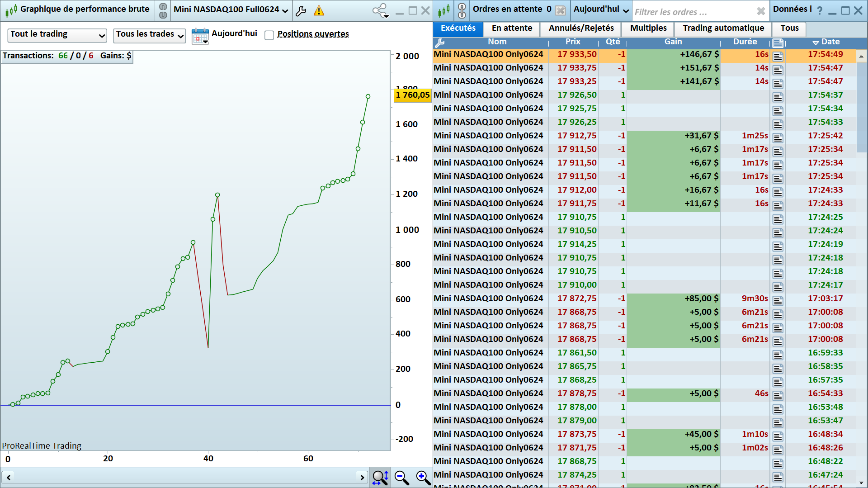Click the yellow warning triangle icon
Viewport: 868px width, 488px height.
coord(319,11)
